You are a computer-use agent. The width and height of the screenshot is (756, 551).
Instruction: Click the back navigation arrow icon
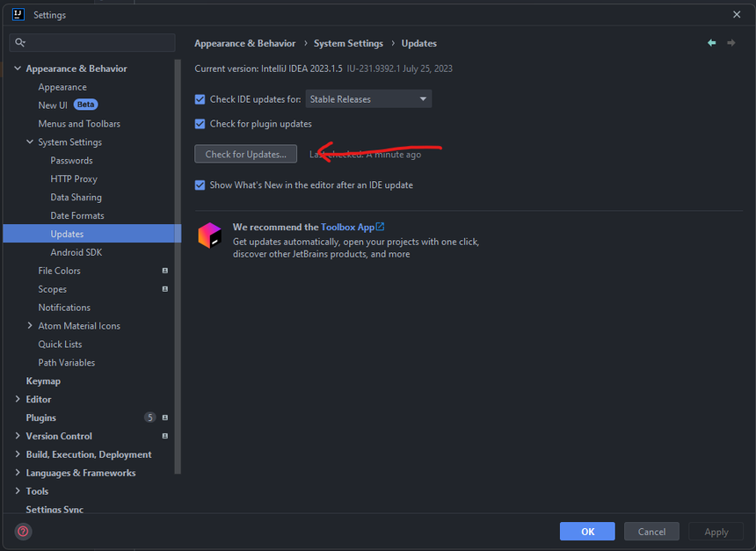pyautogui.click(x=711, y=43)
